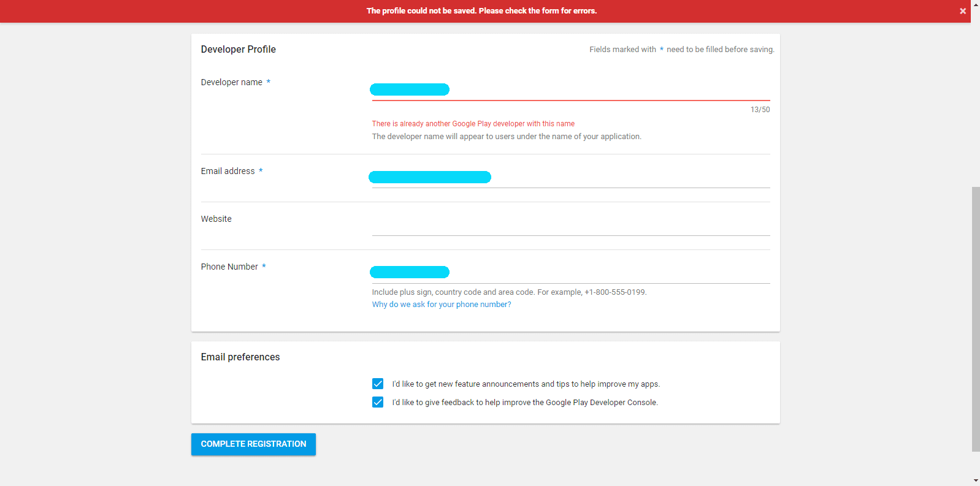Click 'give feedback to help improve' checkbox label
Screen dimensions: 980x486
point(525,403)
